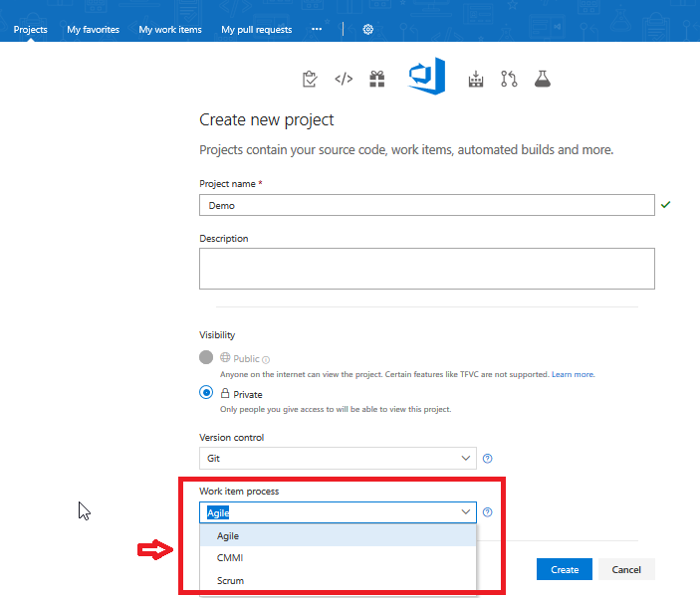Screen dimensions: 700x598
Task: Open settings via the gear icon
Action: pyautogui.click(x=368, y=30)
